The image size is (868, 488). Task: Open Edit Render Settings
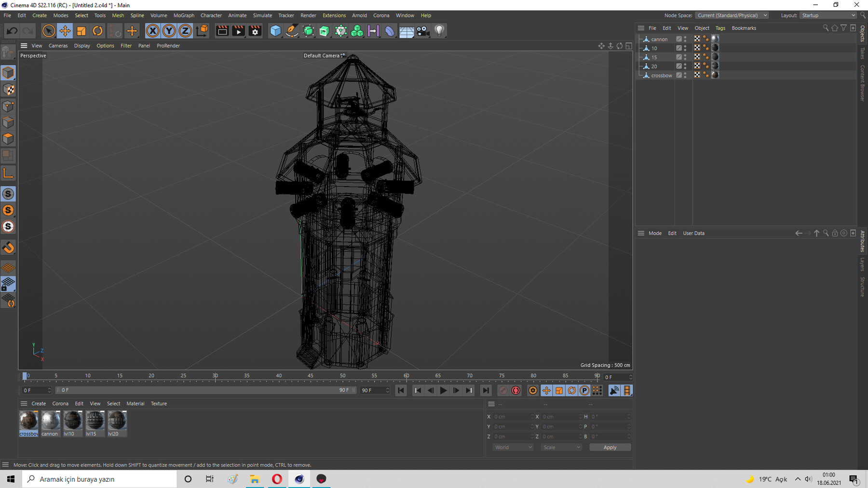pos(255,31)
